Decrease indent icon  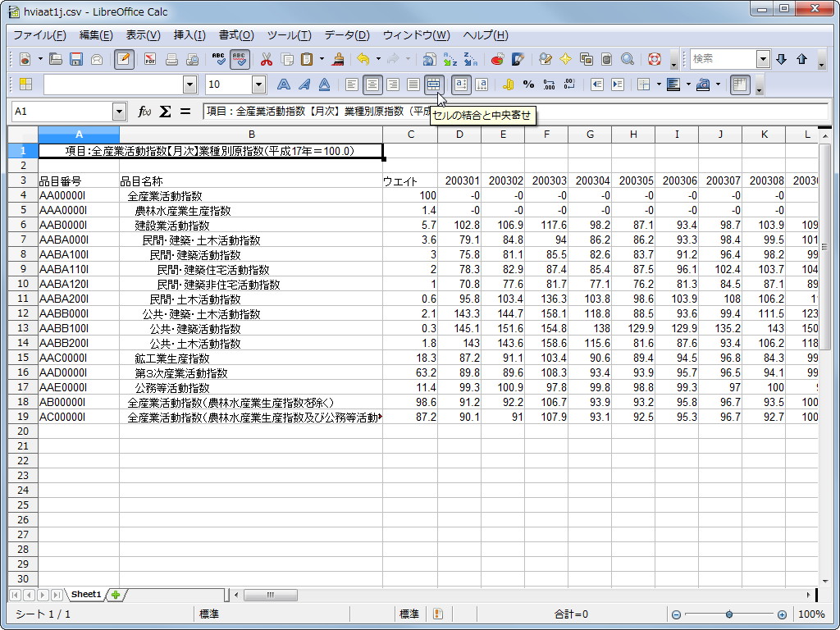(x=597, y=84)
